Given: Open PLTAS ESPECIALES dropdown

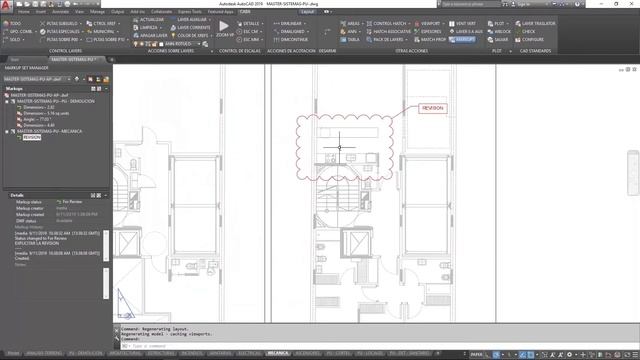Looking at the screenshot, I should [82, 31].
